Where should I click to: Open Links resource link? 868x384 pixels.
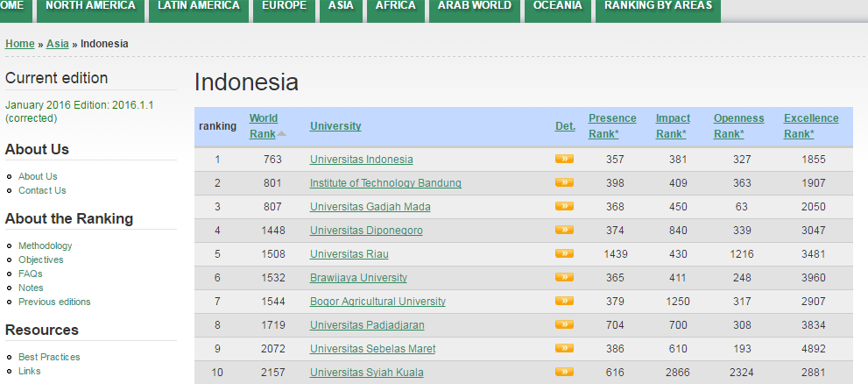pos(29,371)
